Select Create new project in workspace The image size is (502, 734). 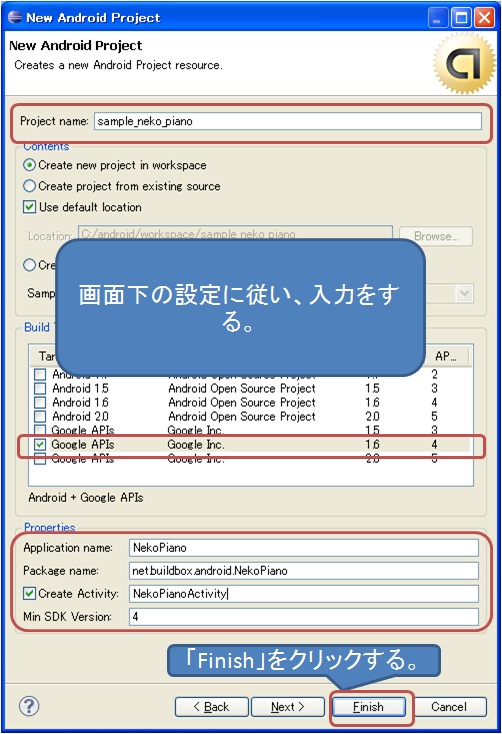tap(30, 165)
